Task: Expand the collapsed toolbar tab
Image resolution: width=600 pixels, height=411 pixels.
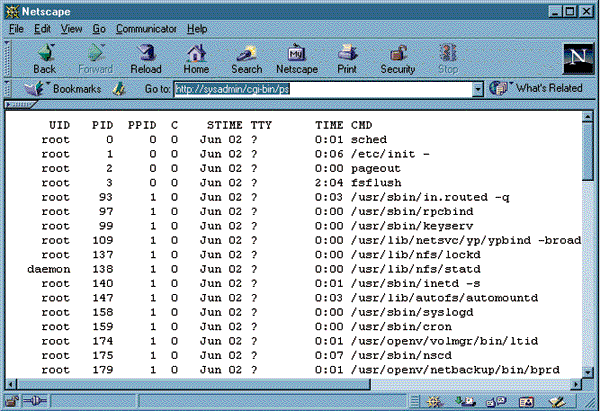Action: point(22,104)
